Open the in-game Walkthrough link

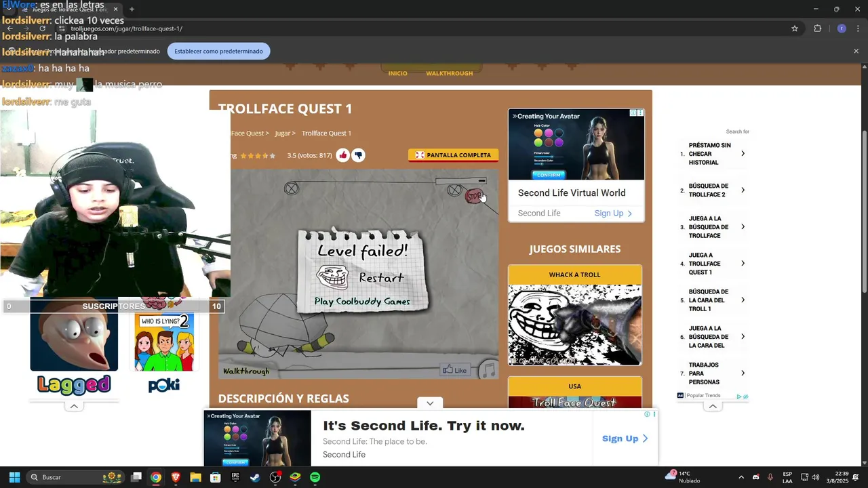tap(246, 371)
